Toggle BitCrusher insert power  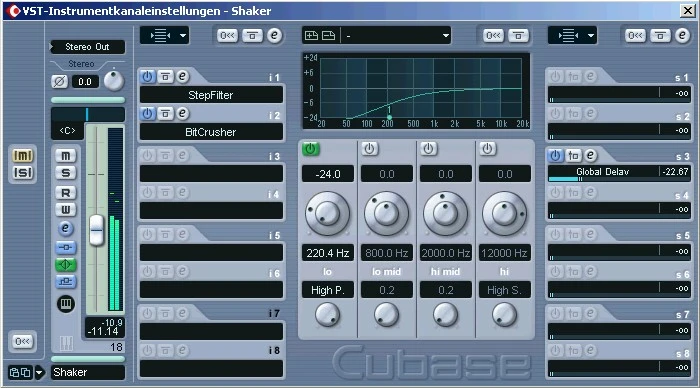(x=147, y=114)
